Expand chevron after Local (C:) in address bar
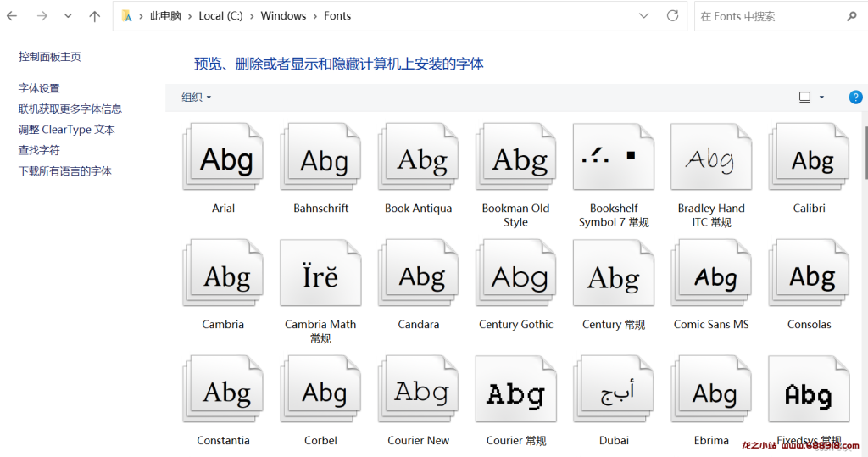Image resolution: width=868 pixels, height=457 pixels. [252, 16]
